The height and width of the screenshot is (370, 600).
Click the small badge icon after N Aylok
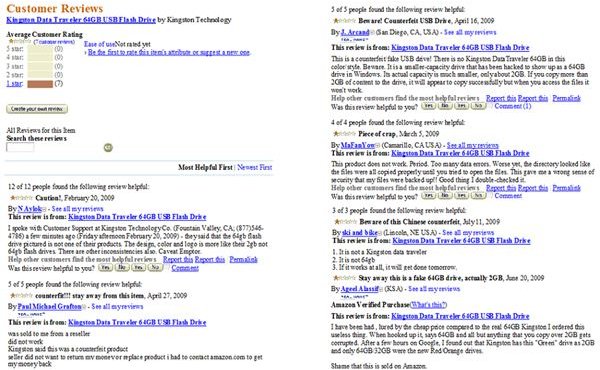tap(44, 209)
